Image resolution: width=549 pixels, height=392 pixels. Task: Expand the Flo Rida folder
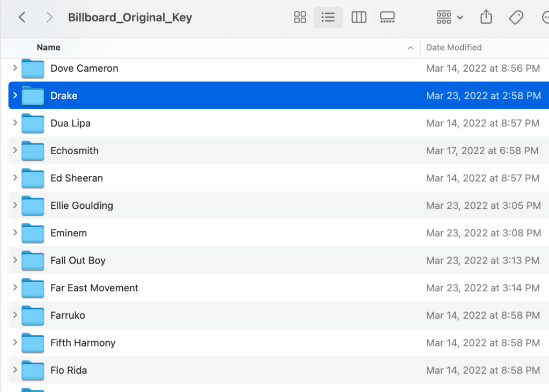click(15, 370)
